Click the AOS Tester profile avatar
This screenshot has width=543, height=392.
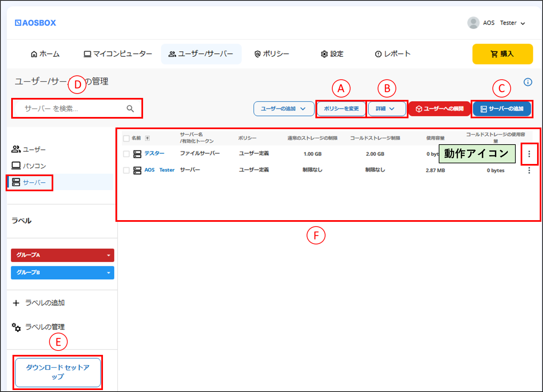coord(473,23)
